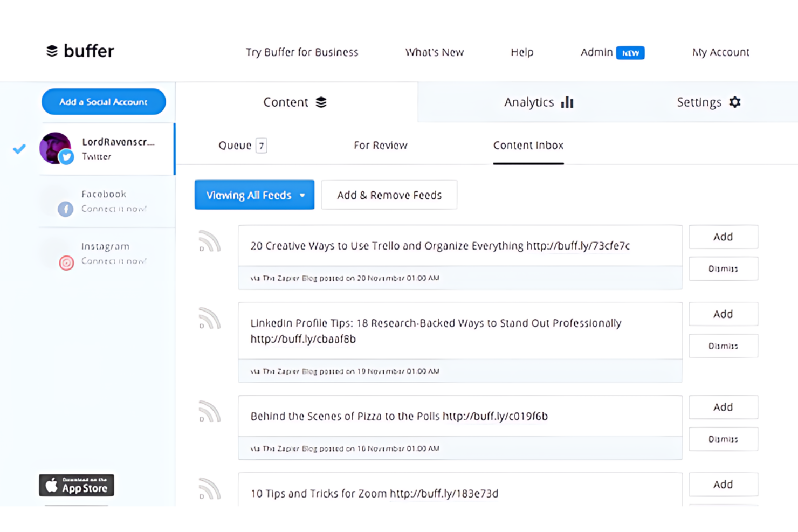Open the For Review sub-tab

point(381,146)
